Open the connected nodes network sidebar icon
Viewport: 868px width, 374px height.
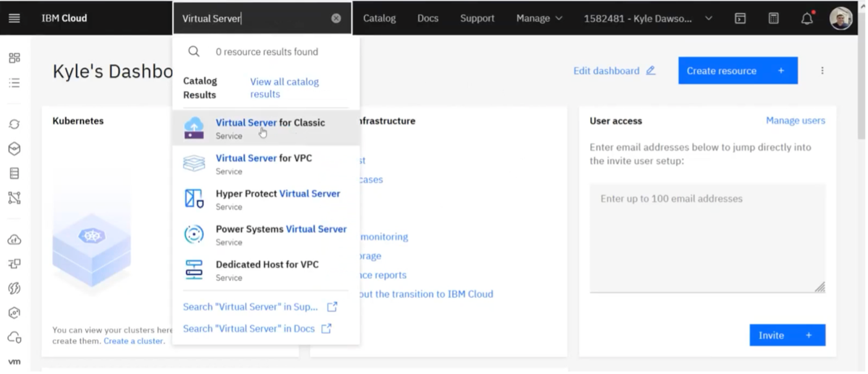pos(14,198)
